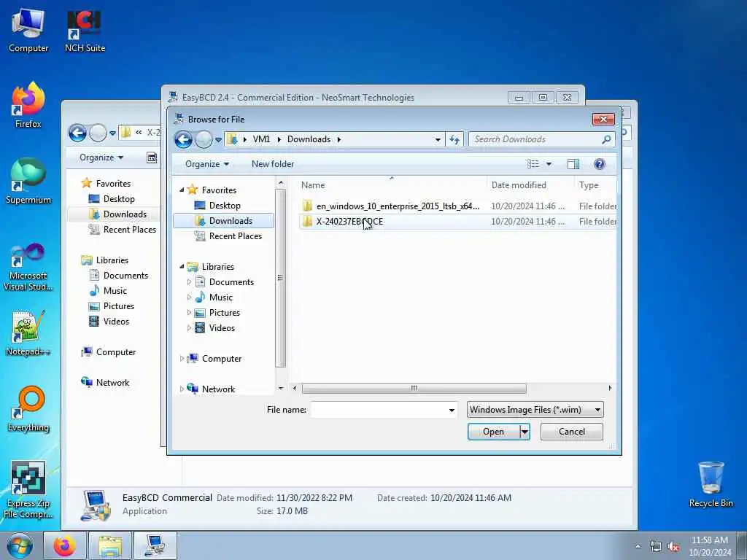Open Organize menu in Browse dialog
Viewport: 747px width, 560px height.
pyautogui.click(x=206, y=164)
